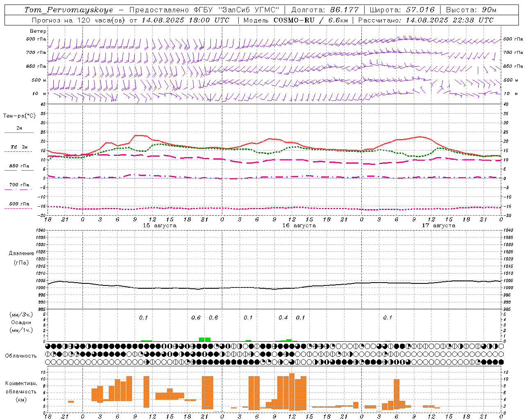Click the model name COSMO-RU / 6.6км
The image size is (525, 420).
(310, 20)
